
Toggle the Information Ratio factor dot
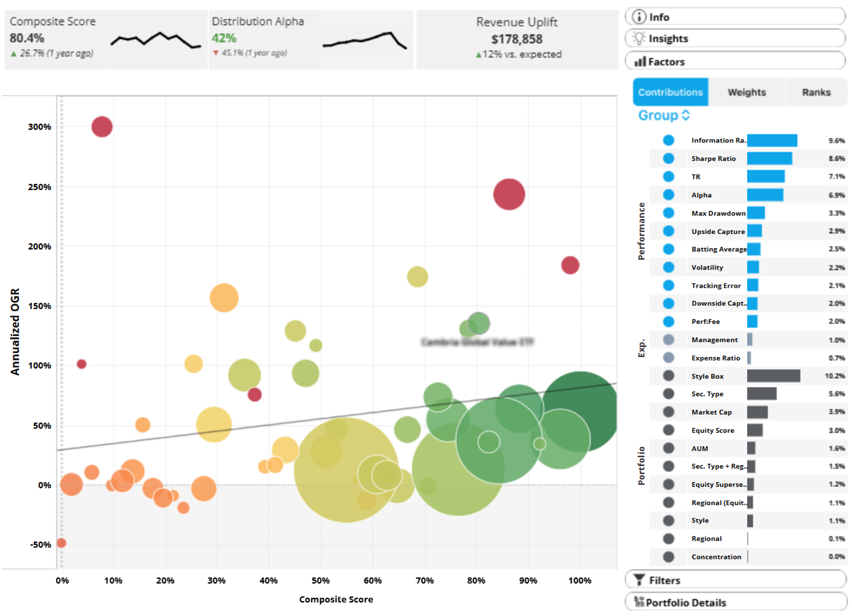668,140
